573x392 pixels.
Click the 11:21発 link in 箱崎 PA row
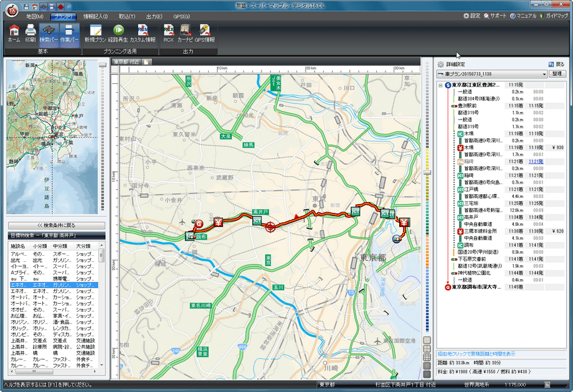pyautogui.click(x=536, y=161)
